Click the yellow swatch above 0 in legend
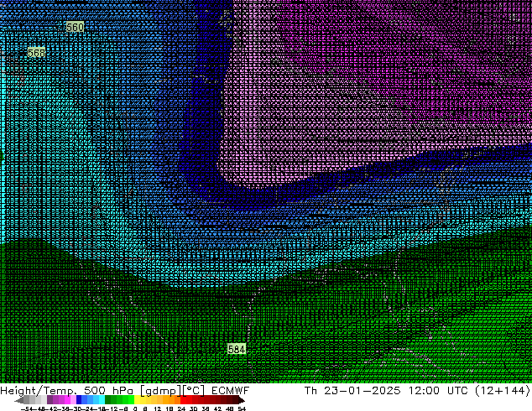The width and height of the screenshot is (532, 411). (x=138, y=400)
